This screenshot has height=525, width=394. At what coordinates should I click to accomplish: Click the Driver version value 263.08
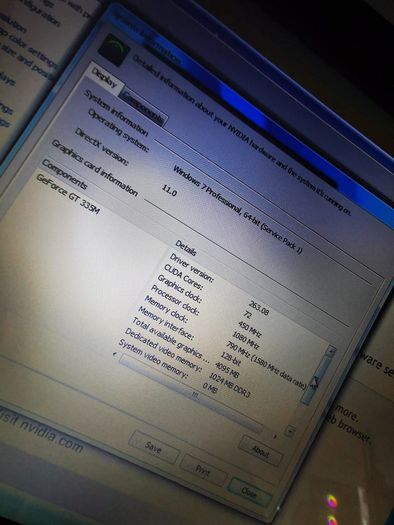258,307
